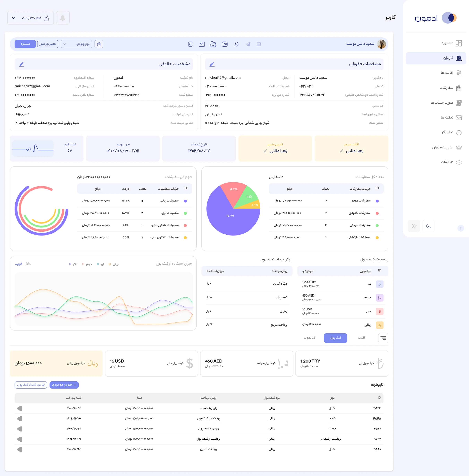469x476 pixels.
Task: Open notifications bell icon
Action: tap(63, 18)
